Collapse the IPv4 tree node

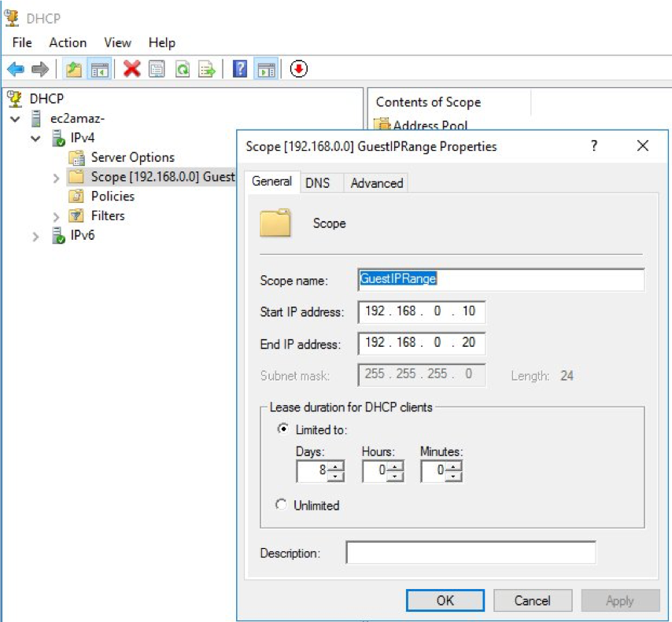pos(35,138)
